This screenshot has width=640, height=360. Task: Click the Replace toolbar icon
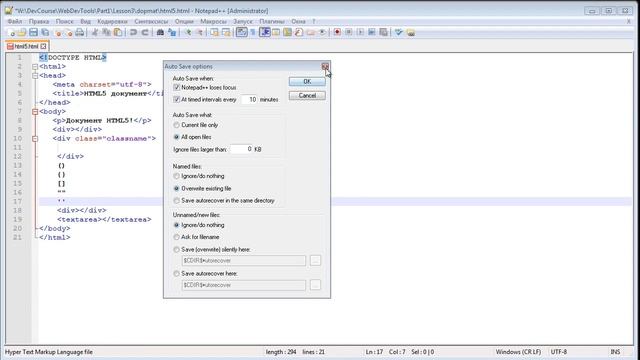172,33
